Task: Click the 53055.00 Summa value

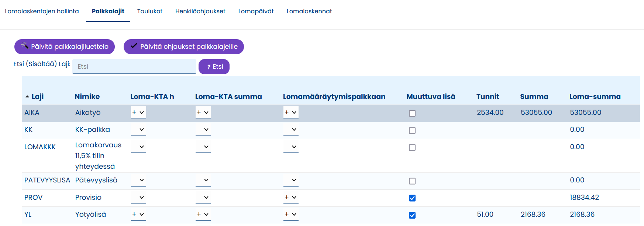Action: point(536,113)
